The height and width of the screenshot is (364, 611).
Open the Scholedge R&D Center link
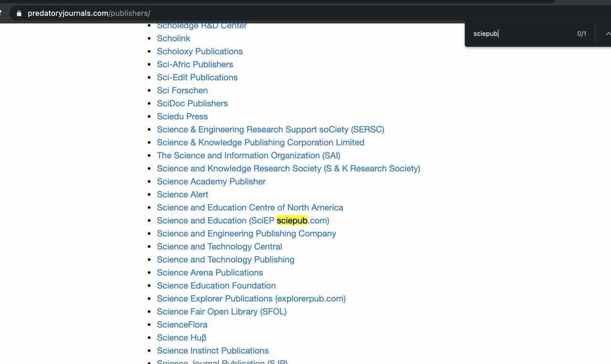202,25
